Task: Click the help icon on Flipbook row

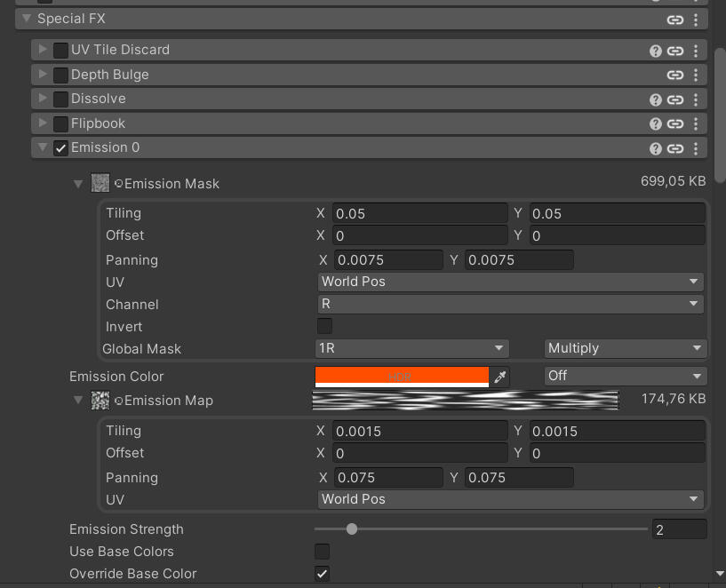Action: coord(656,124)
